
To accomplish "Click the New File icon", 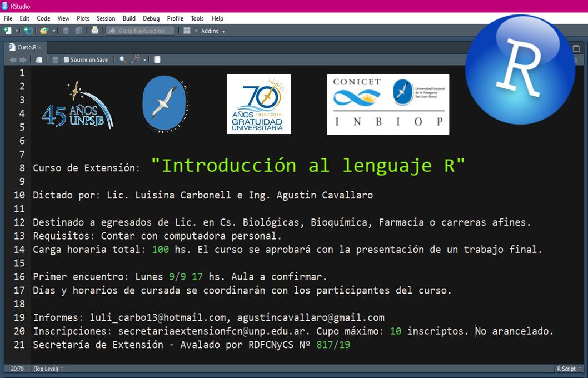I will [x=7, y=31].
